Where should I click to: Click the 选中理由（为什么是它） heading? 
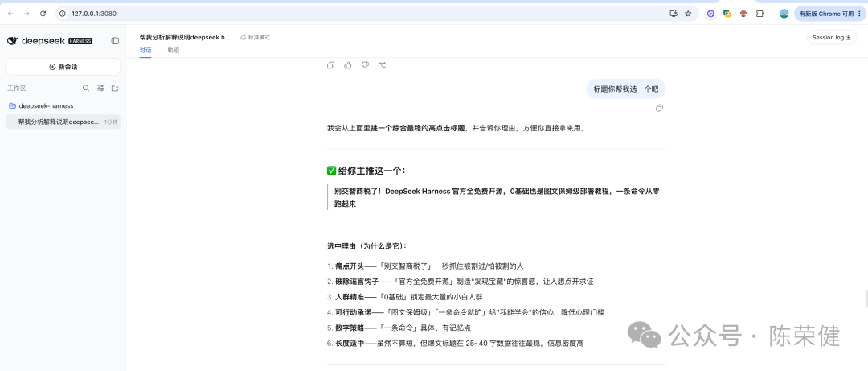tap(367, 245)
